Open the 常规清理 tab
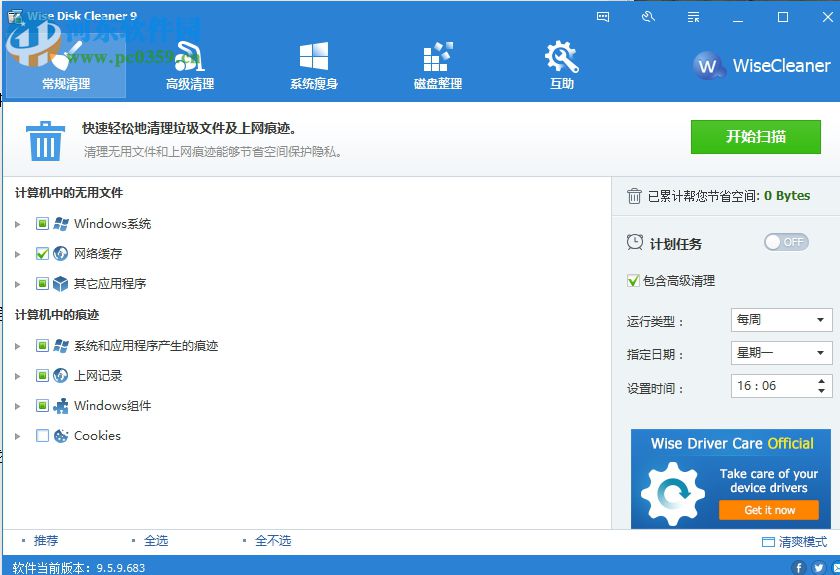The height and width of the screenshot is (575, 840). [x=66, y=66]
